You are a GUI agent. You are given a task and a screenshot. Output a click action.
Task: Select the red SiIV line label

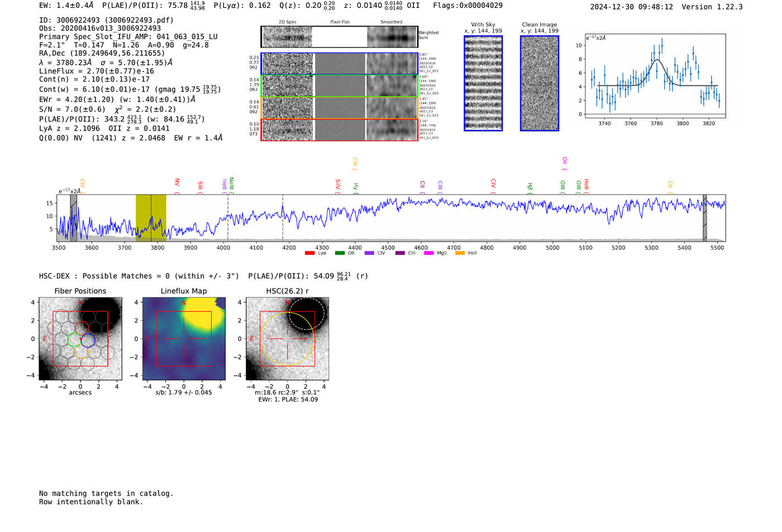pos(338,186)
